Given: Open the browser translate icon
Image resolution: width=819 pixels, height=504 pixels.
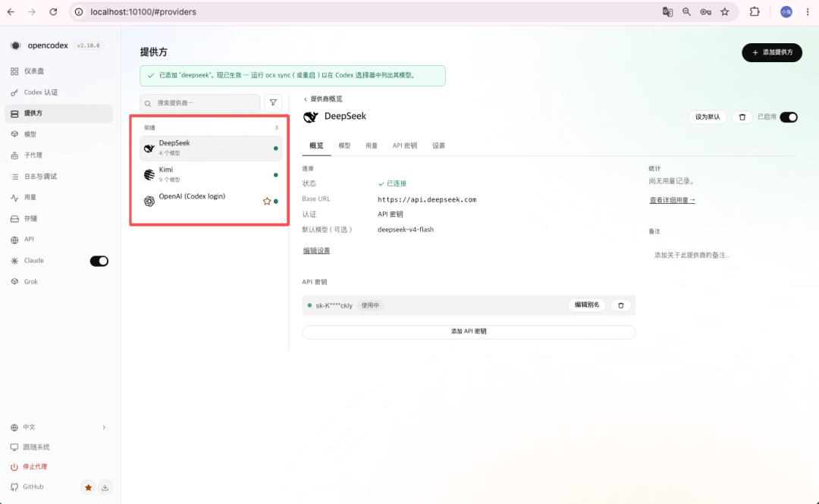Looking at the screenshot, I should tap(667, 11).
